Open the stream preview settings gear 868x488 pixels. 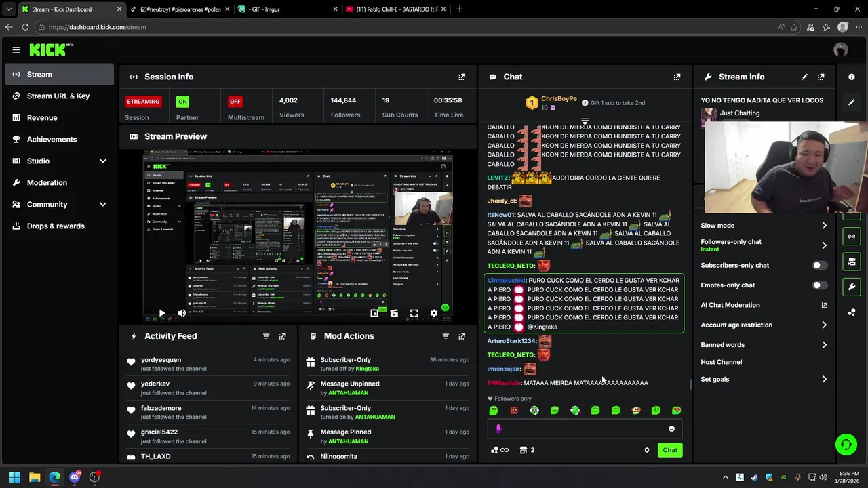coord(434,313)
